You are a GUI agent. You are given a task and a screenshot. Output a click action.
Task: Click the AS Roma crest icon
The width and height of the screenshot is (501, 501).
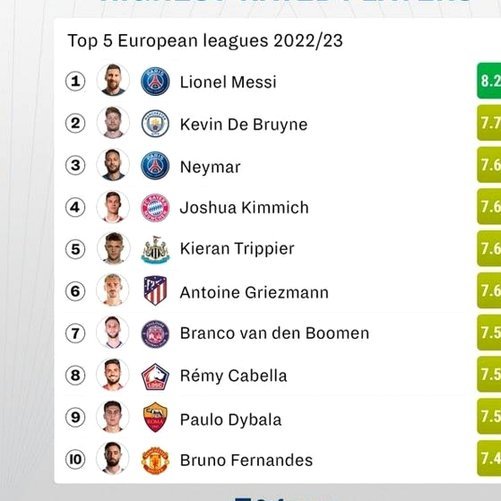155,417
